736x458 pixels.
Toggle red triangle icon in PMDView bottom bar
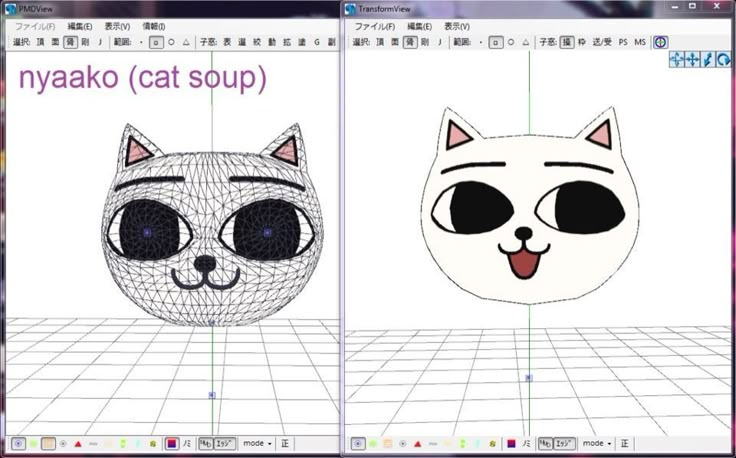78,443
